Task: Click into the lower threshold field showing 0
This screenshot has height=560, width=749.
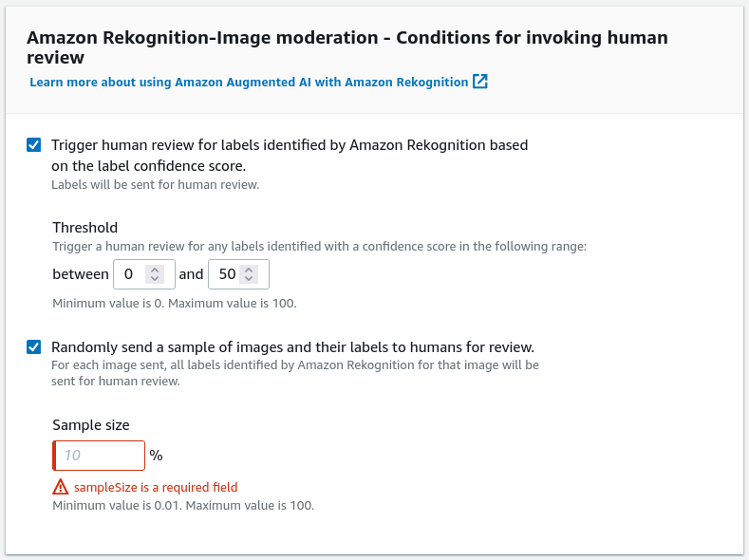Action: pyautogui.click(x=144, y=274)
